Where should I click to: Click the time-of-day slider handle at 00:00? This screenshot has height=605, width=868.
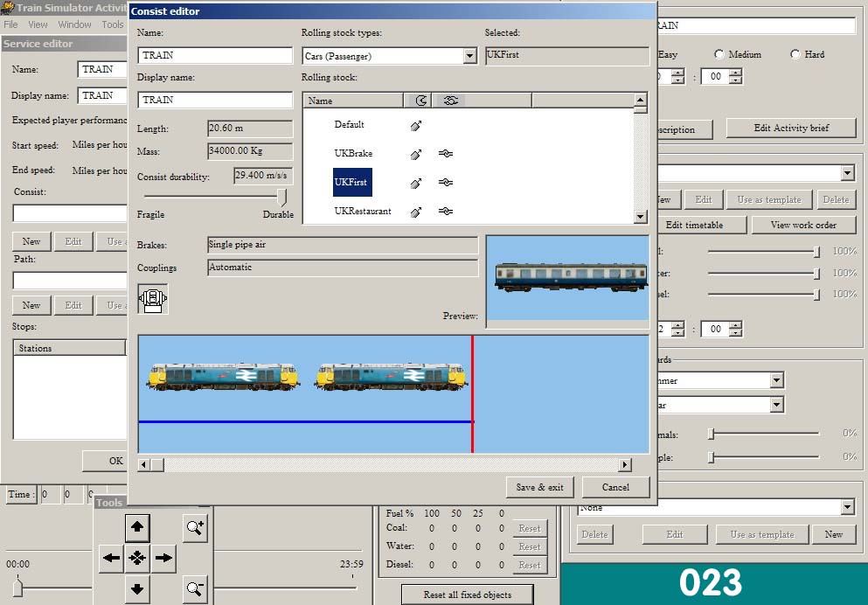point(17,587)
